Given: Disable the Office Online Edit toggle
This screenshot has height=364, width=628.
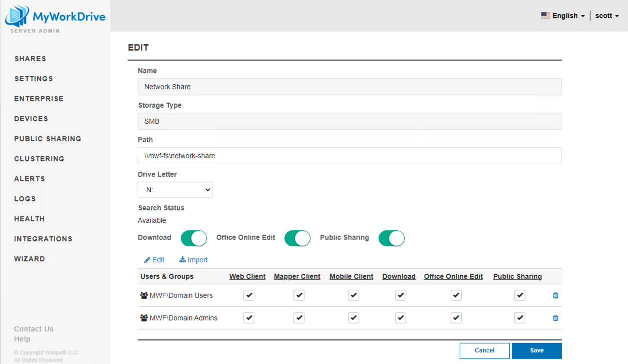Looking at the screenshot, I should [297, 238].
